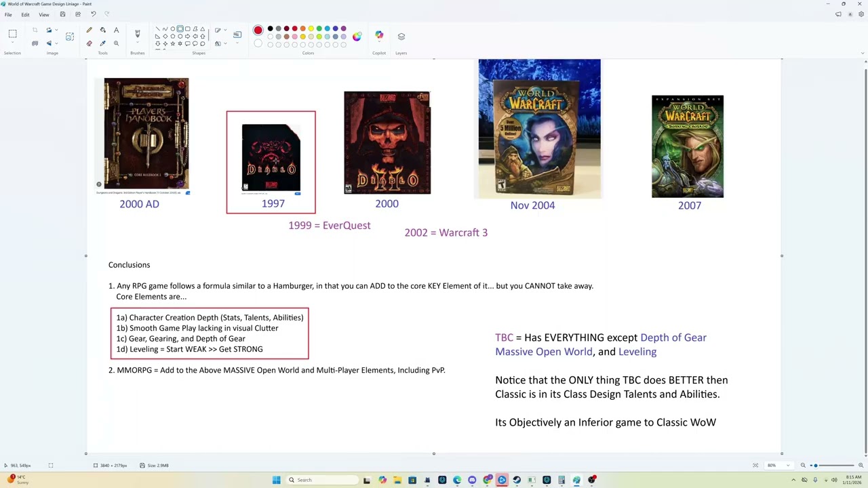Open the File menu
This screenshot has width=868, height=488.
(x=8, y=14)
